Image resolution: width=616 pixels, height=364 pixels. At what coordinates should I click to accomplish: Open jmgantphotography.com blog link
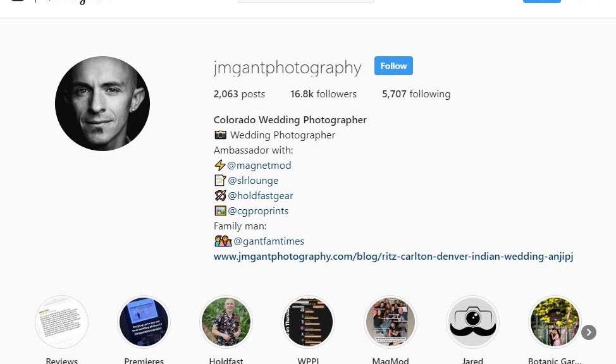click(393, 257)
